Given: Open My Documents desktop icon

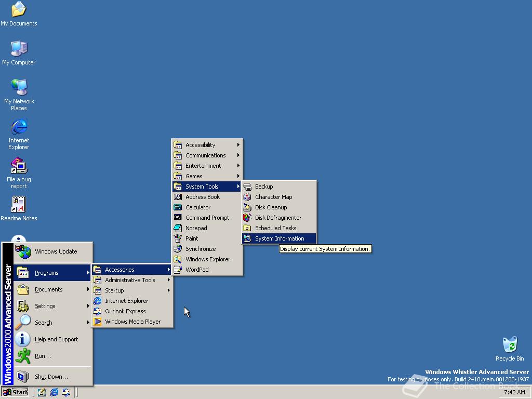Looking at the screenshot, I should point(19,14).
